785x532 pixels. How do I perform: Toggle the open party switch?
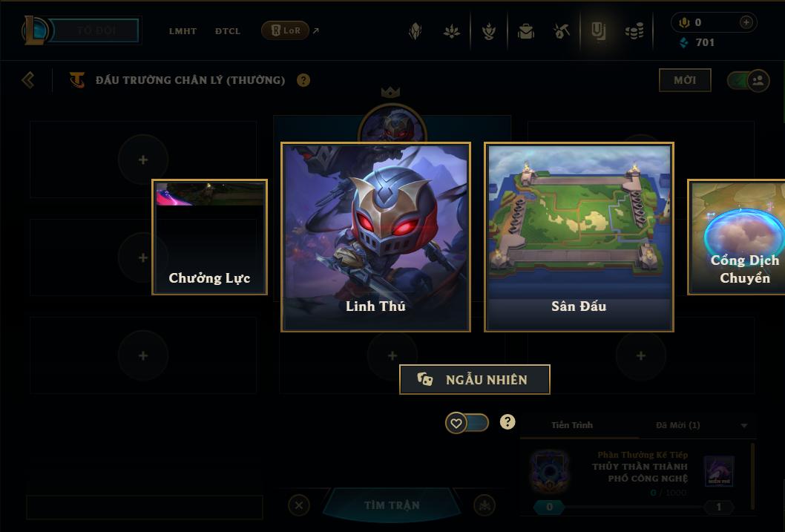[748, 80]
